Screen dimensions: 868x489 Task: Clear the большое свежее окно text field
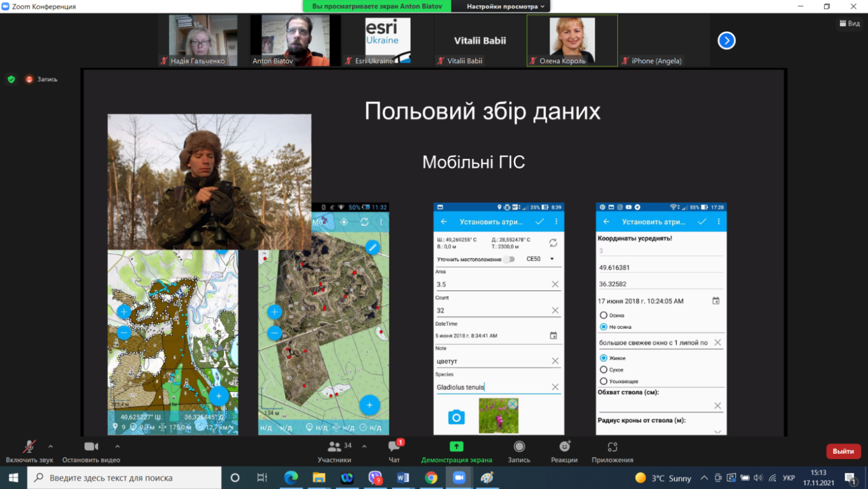pos(717,343)
